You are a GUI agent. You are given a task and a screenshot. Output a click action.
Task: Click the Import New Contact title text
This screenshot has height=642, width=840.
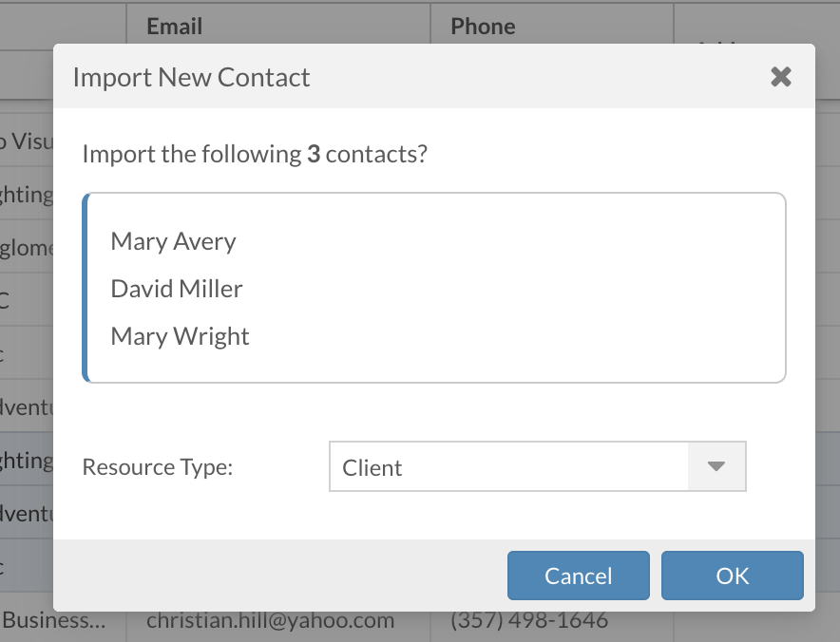(x=191, y=77)
